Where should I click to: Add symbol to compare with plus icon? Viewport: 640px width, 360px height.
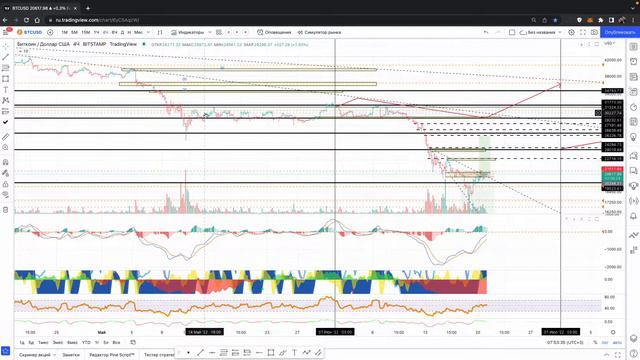[50, 32]
